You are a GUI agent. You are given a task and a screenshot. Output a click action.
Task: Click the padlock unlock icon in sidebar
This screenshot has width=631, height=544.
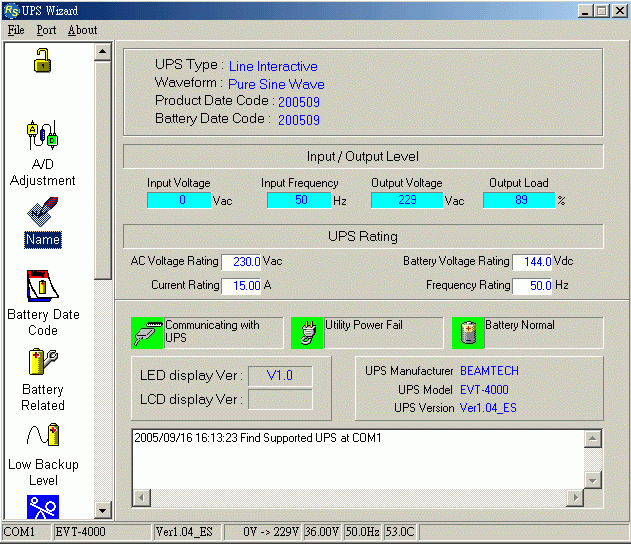43,61
